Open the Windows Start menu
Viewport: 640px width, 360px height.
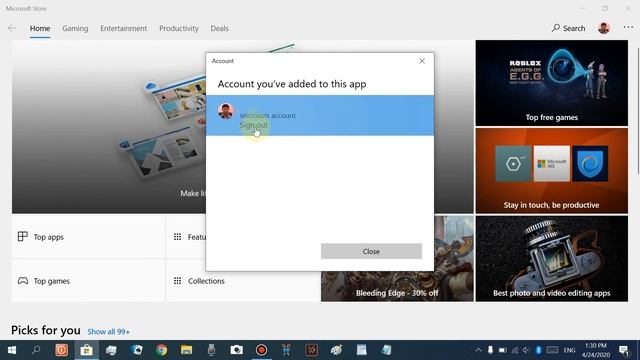tap(12, 350)
